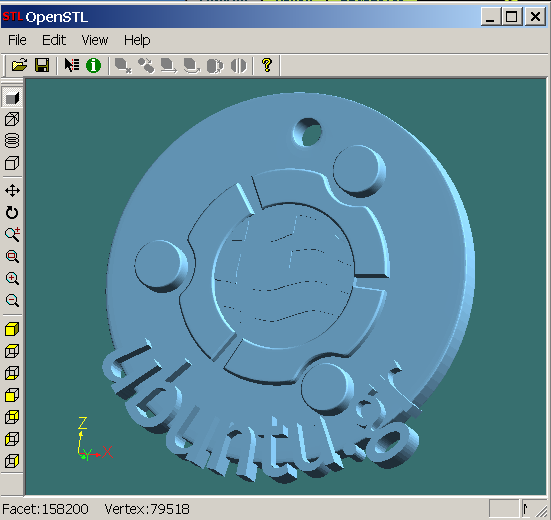551x520 pixels.
Task: Show model info with green i icon
Action: coord(93,65)
